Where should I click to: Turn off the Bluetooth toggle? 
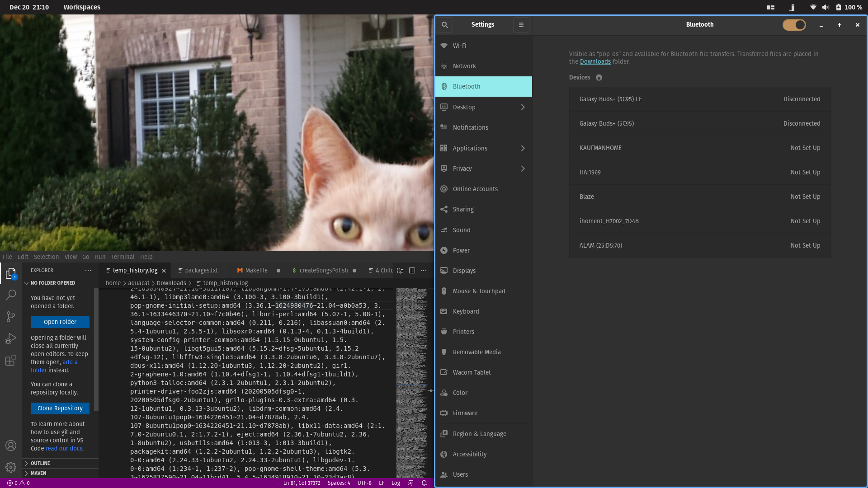coord(794,25)
